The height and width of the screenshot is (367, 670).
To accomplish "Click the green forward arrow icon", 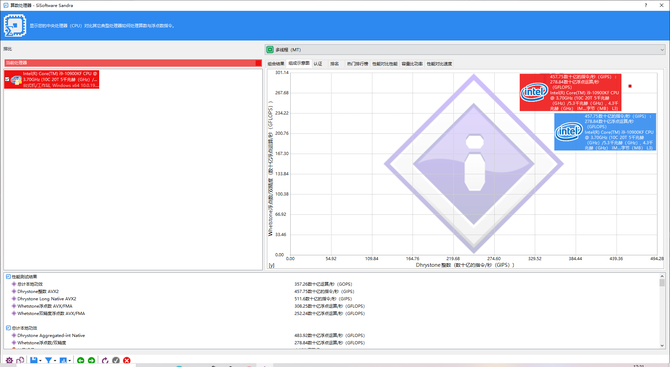I will click(x=91, y=361).
